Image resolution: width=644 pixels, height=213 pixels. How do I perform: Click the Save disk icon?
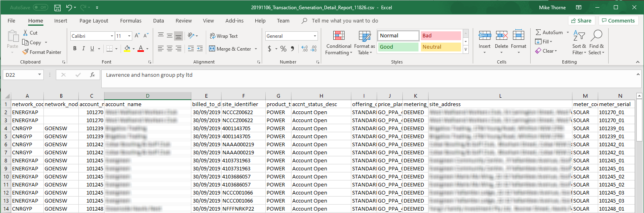(x=57, y=8)
